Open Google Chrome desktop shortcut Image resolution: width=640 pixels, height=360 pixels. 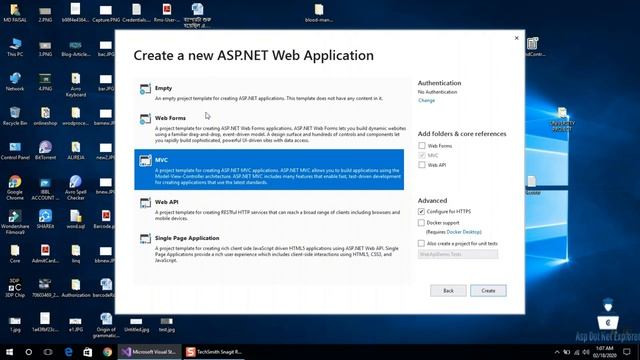(15, 187)
